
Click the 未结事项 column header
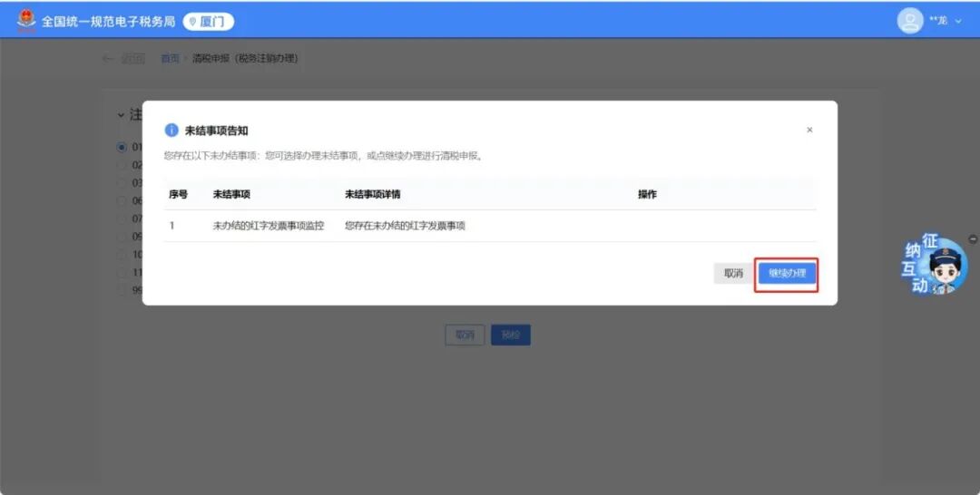pyautogui.click(x=231, y=195)
